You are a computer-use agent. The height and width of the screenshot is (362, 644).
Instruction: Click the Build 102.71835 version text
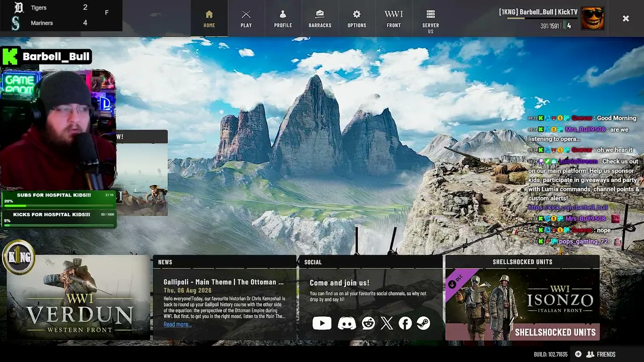coord(550,354)
